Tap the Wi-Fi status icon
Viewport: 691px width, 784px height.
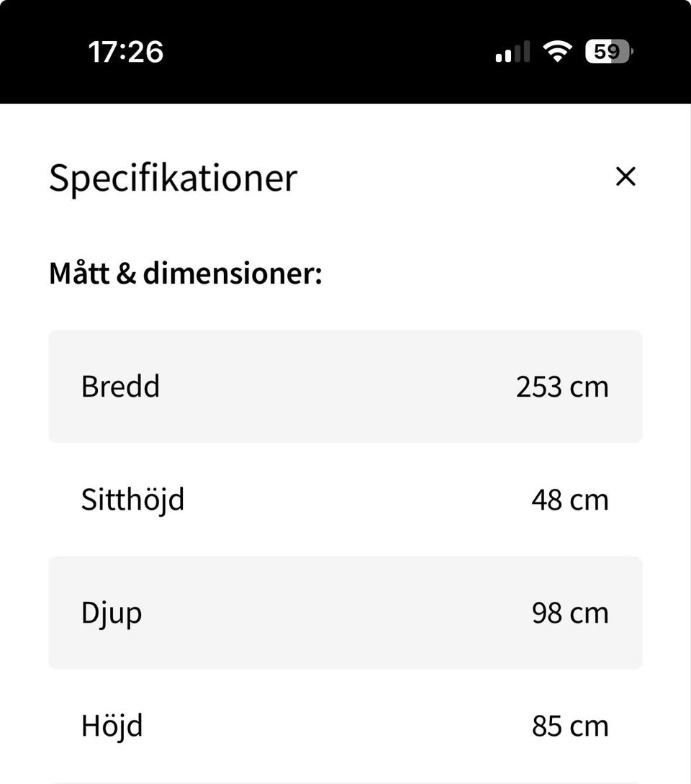(557, 52)
